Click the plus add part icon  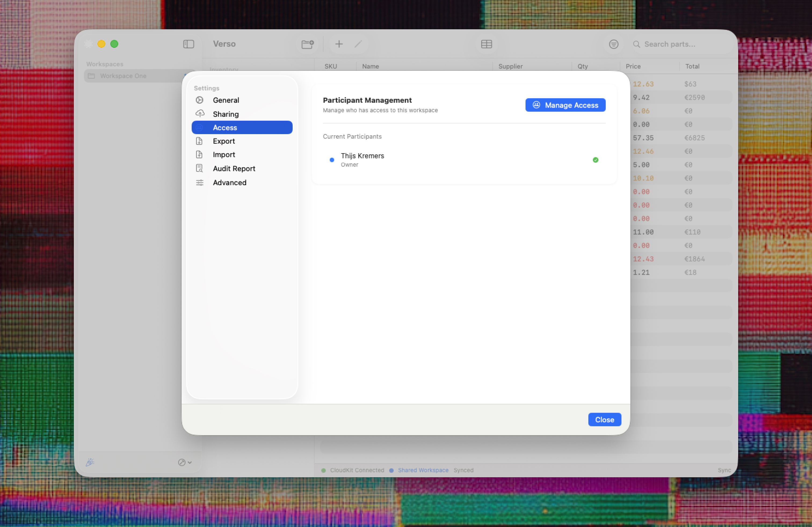(339, 44)
